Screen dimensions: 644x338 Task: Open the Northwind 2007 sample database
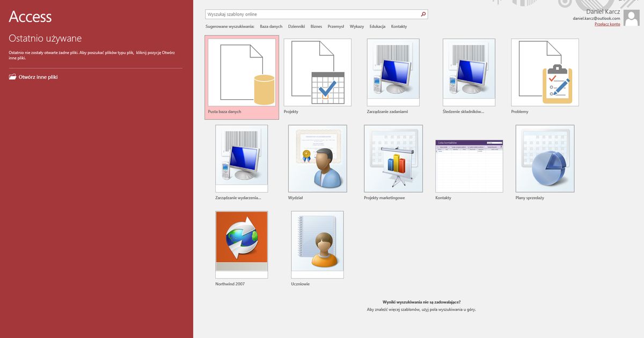[x=241, y=245]
